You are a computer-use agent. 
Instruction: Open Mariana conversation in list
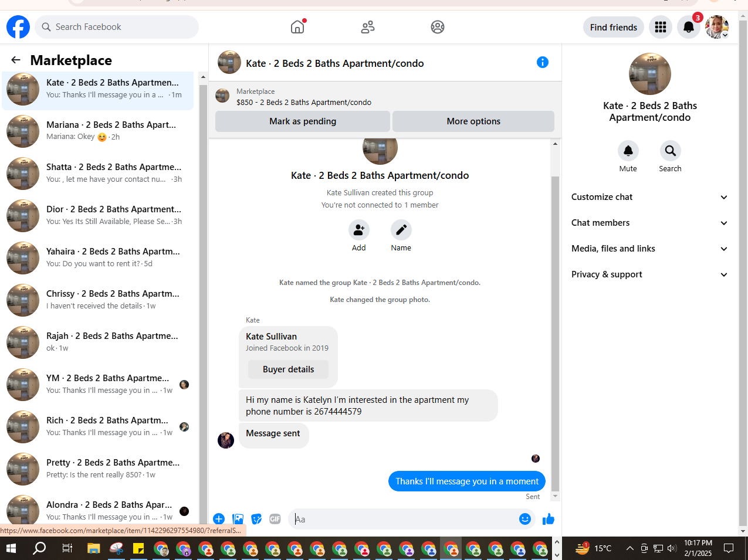pos(98,130)
